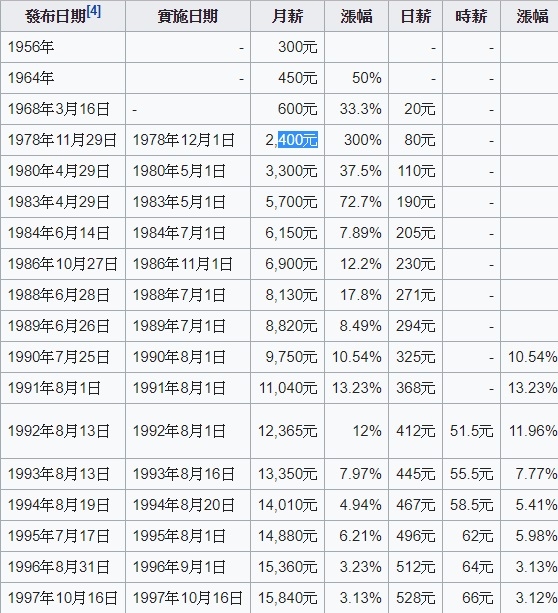Click the 5,700元 monthly salary cell
The height and width of the screenshot is (613, 558).
(x=287, y=202)
